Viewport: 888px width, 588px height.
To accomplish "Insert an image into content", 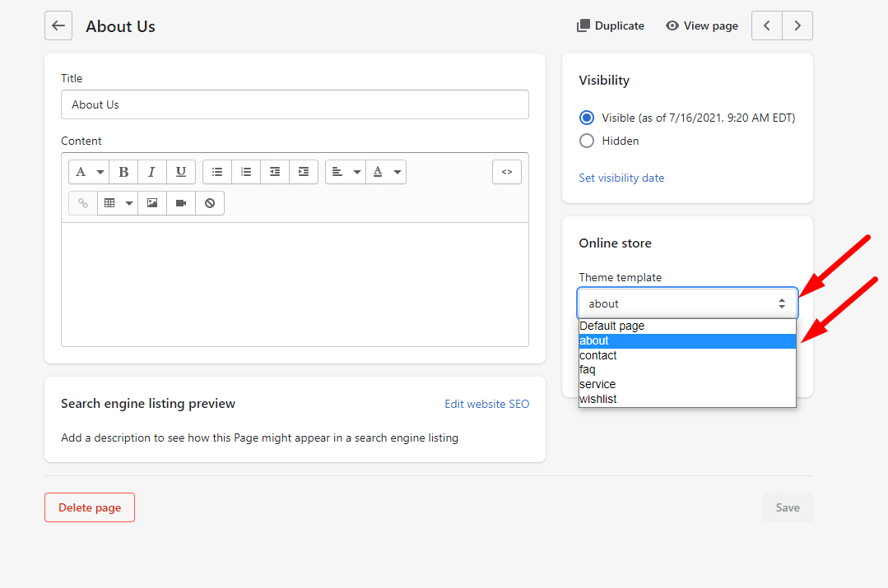I will (151, 203).
